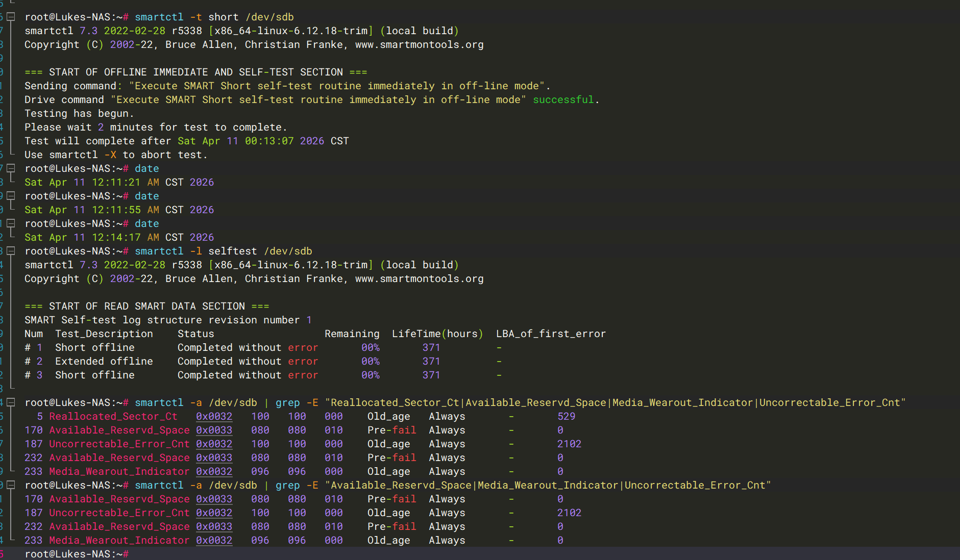Fold the third 'date' command block
The height and width of the screenshot is (560, 960).
click(x=11, y=223)
